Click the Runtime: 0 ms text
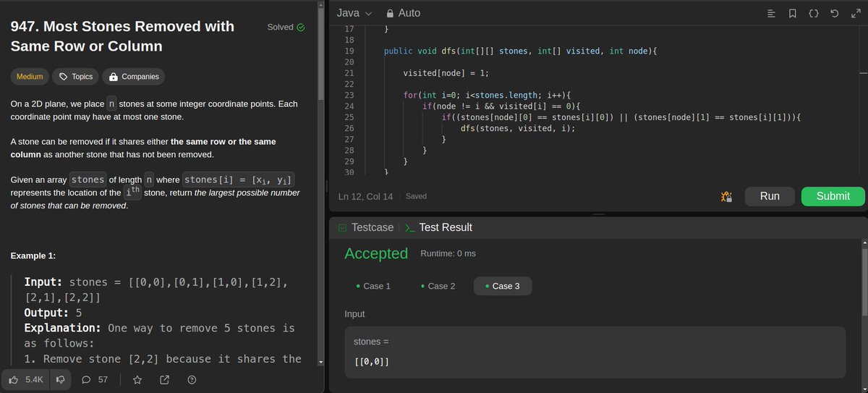 point(448,254)
